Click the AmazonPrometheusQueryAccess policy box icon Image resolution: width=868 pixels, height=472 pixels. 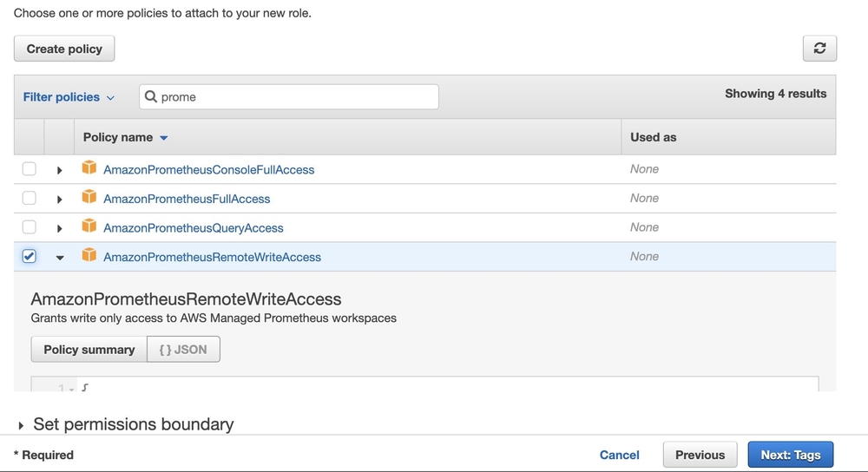[89, 226]
